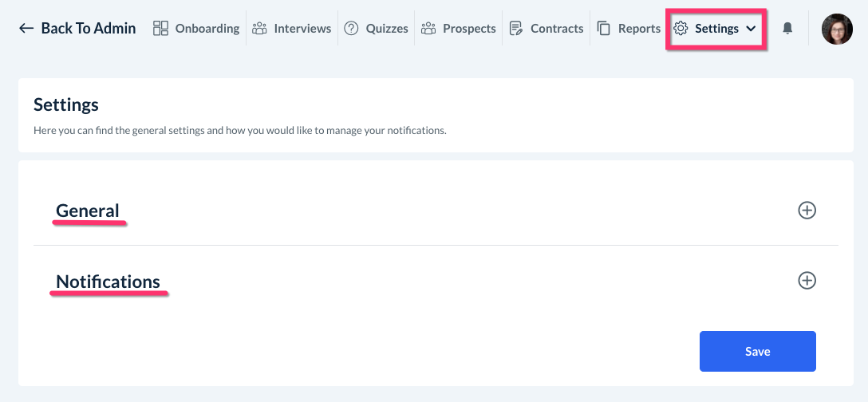
Task: Click the Settings gear icon
Action: tap(681, 29)
